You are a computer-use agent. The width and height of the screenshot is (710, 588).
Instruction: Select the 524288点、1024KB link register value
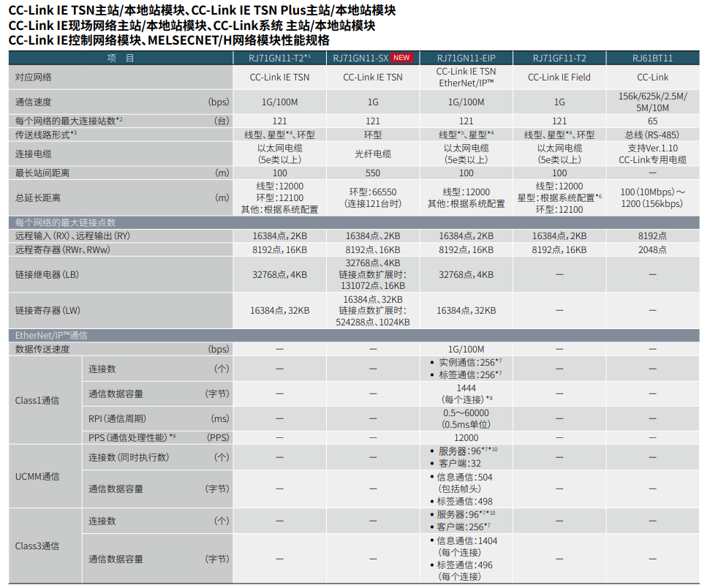(x=373, y=322)
